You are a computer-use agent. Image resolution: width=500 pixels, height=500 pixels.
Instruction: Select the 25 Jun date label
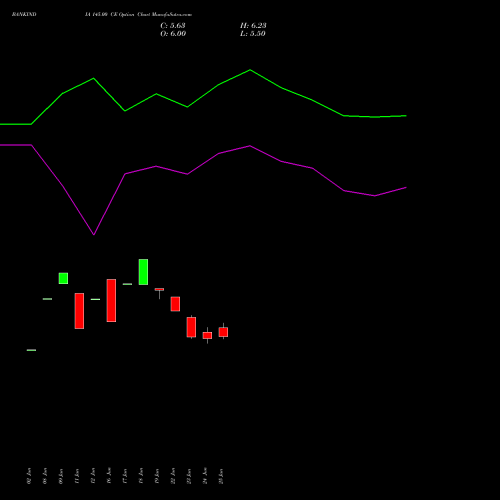tap(221, 476)
